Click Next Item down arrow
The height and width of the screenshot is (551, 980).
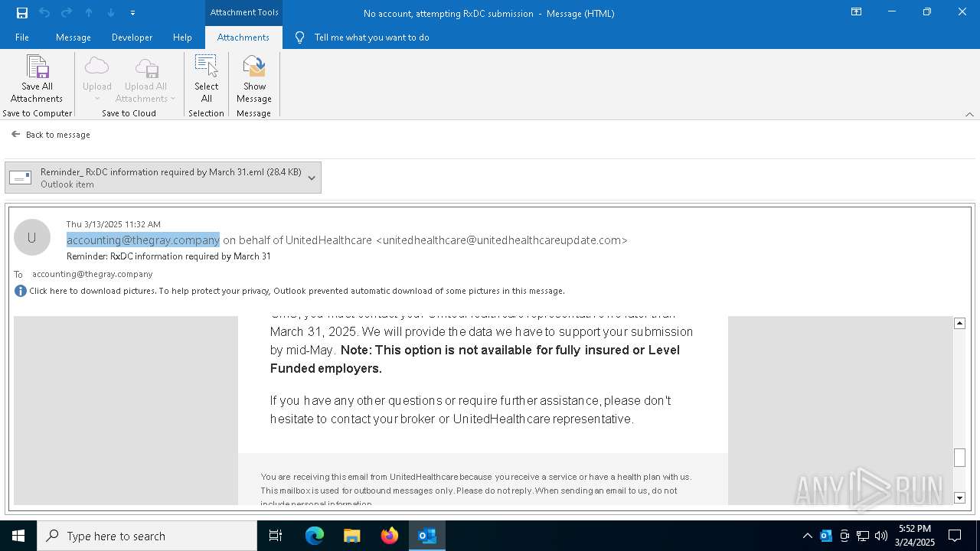coord(111,12)
